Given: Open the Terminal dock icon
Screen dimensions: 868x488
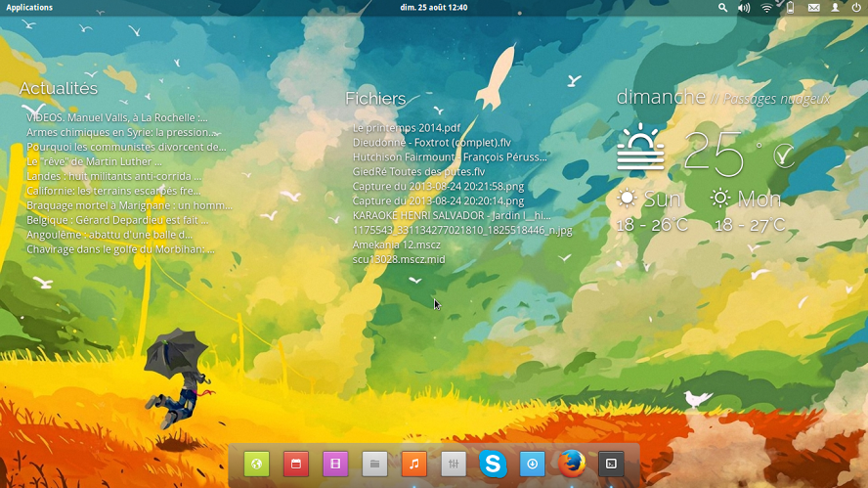Looking at the screenshot, I should point(611,464).
